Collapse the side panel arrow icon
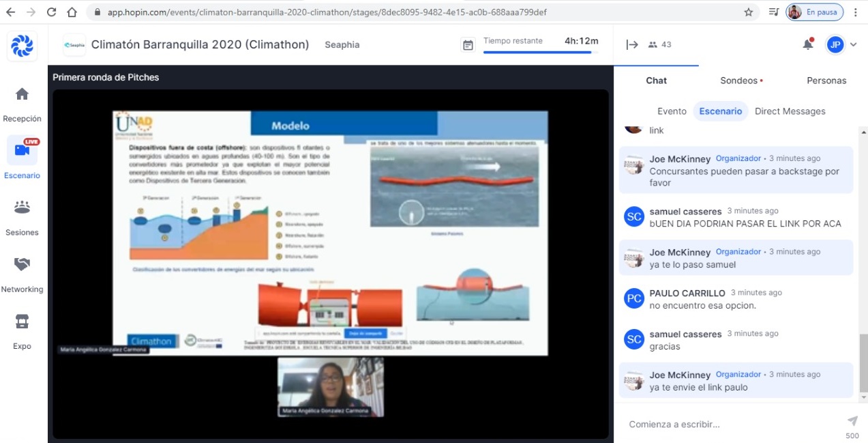868x443 pixels. pyautogui.click(x=632, y=44)
